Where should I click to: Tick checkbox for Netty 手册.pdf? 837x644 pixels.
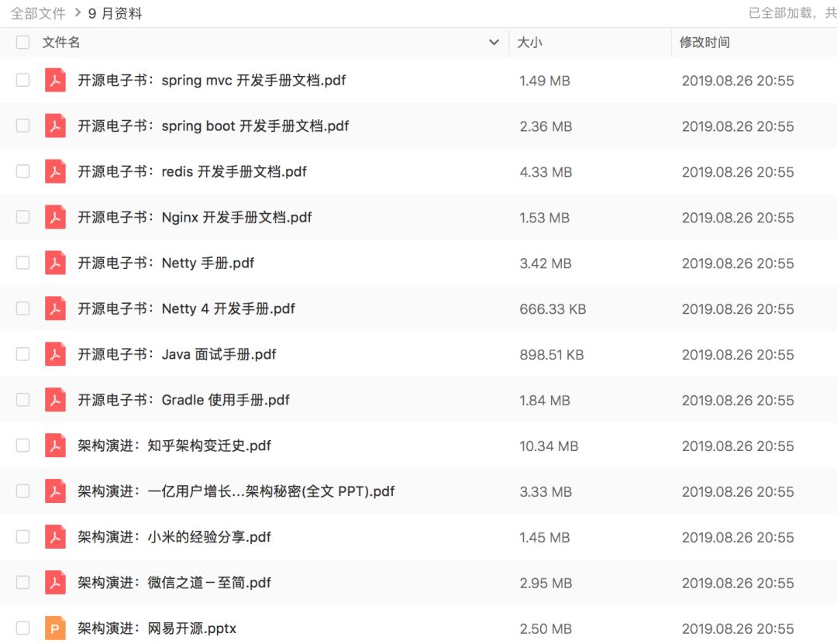tap(23, 263)
